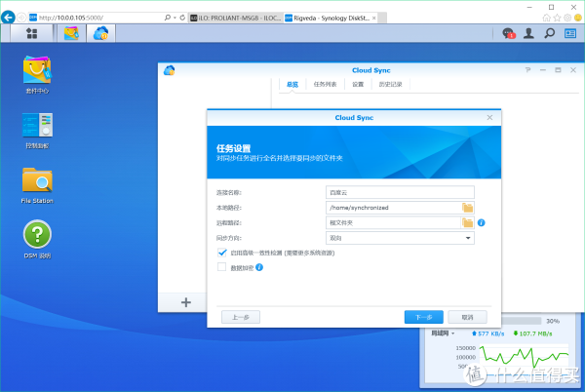
Task: Click the 107.7 MB/s download speed text
Action: [x=532, y=333]
